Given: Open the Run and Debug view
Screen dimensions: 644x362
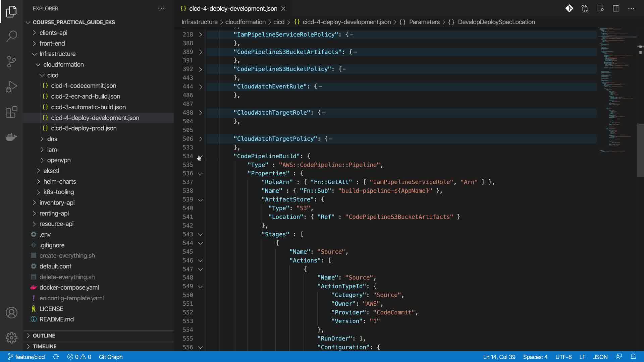Looking at the screenshot, I should [11, 87].
